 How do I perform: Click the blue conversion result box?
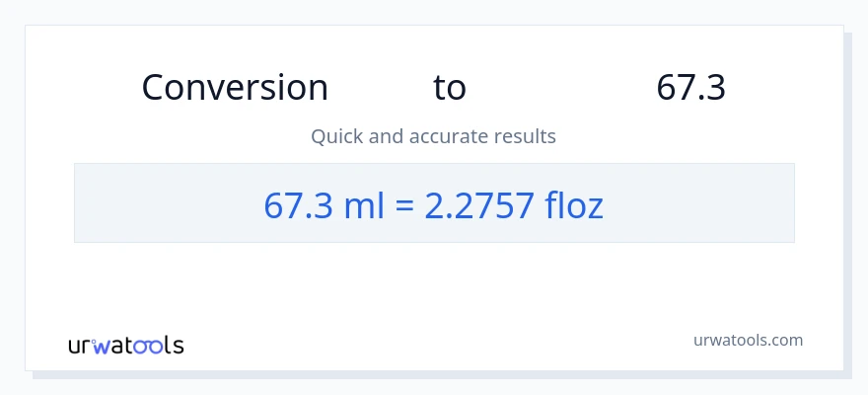(x=434, y=202)
